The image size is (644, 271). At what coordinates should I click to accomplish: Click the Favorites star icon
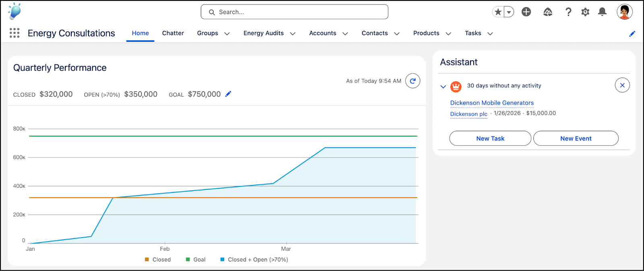(x=498, y=12)
